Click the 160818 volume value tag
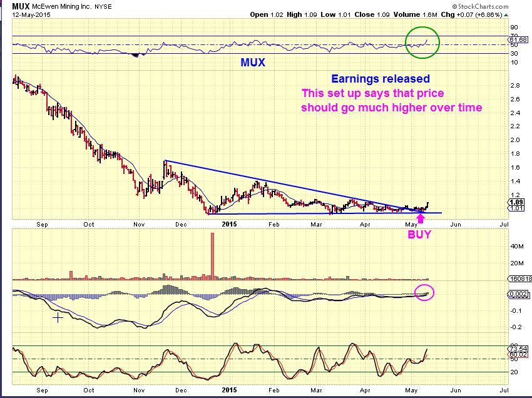 pyautogui.click(x=520, y=278)
